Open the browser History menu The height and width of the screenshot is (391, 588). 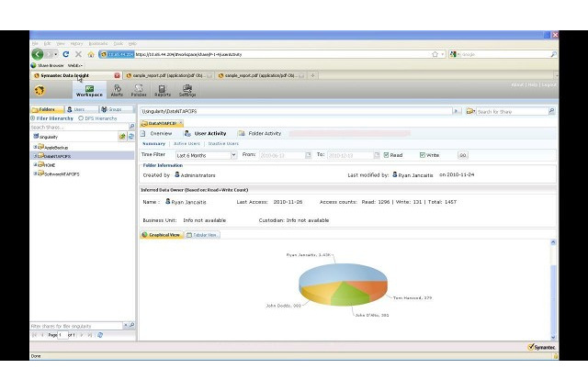(76, 44)
